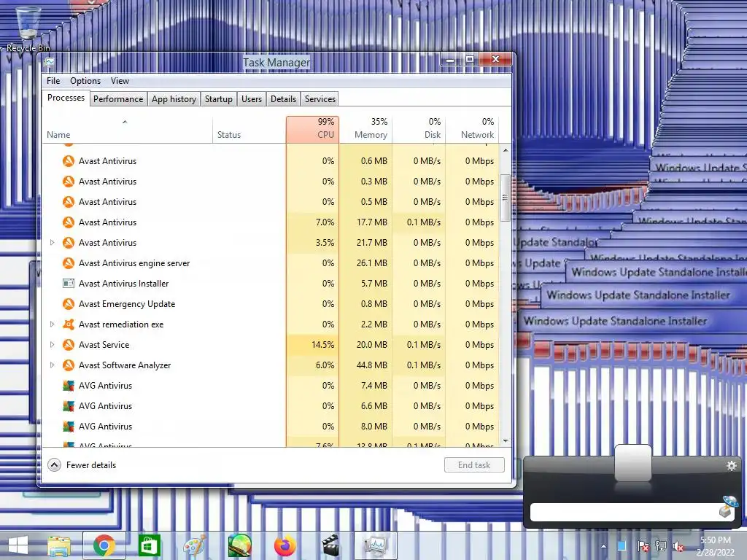Screen dimensions: 747x560
Task: Open the View menu
Action: pyautogui.click(x=120, y=81)
